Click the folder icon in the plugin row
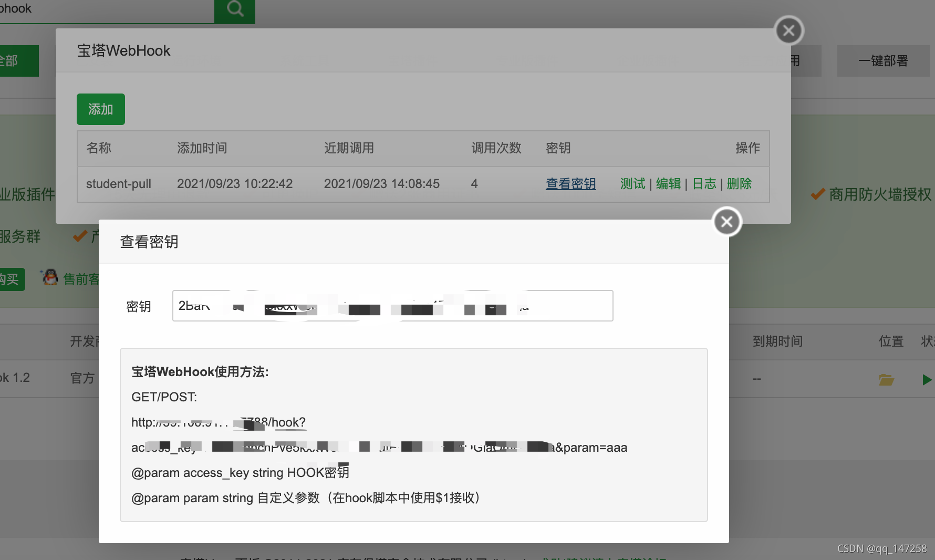The width and height of the screenshot is (935, 560). [x=887, y=379]
